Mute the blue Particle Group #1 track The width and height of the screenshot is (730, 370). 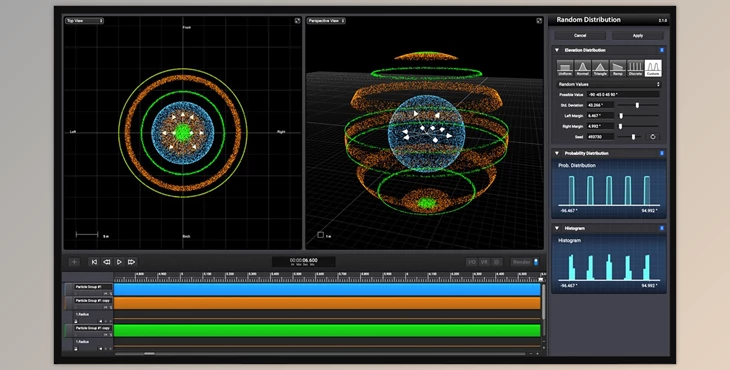pos(106,294)
